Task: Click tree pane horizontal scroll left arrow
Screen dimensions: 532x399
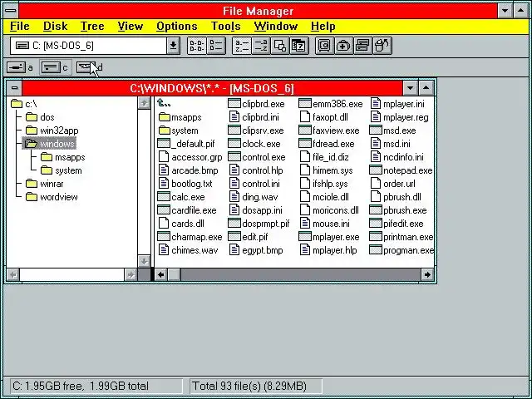Action: pos(13,274)
